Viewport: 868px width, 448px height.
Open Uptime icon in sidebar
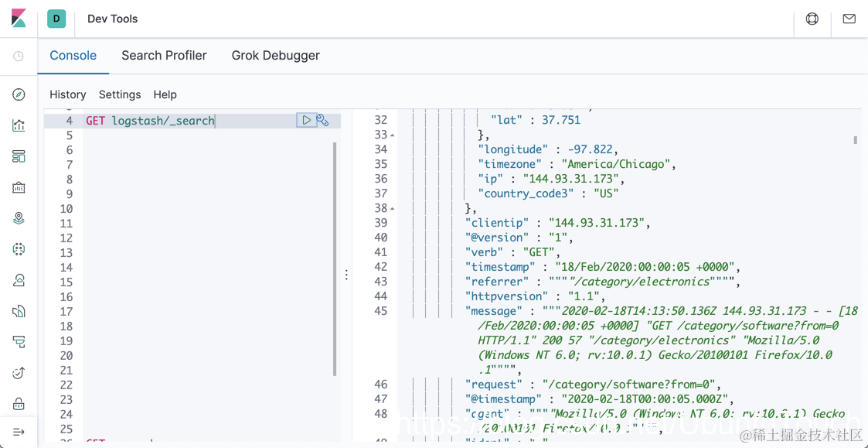pyautogui.click(x=19, y=373)
